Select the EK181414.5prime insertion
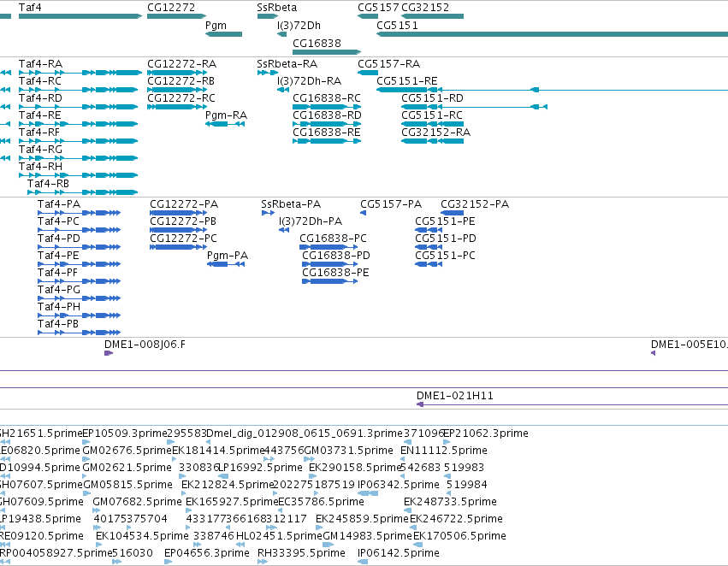This screenshot has height=566, width=728. point(175,459)
